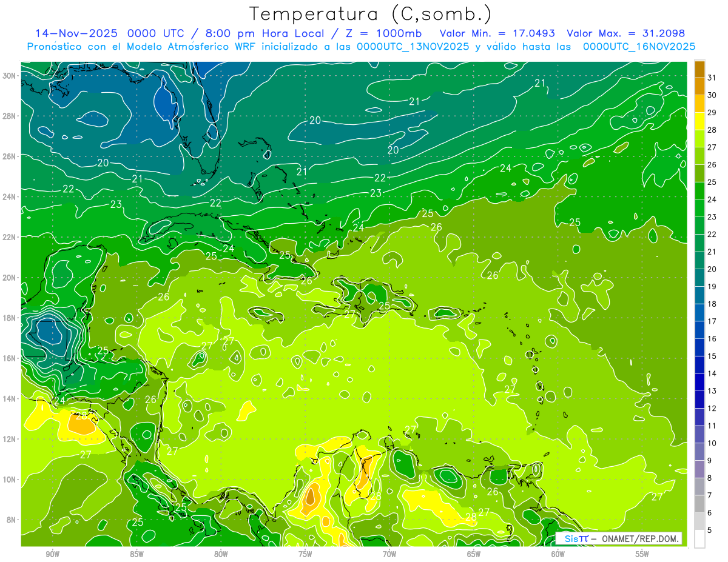
Task: Click the '22N' latitude axis label
Action: click(10, 237)
